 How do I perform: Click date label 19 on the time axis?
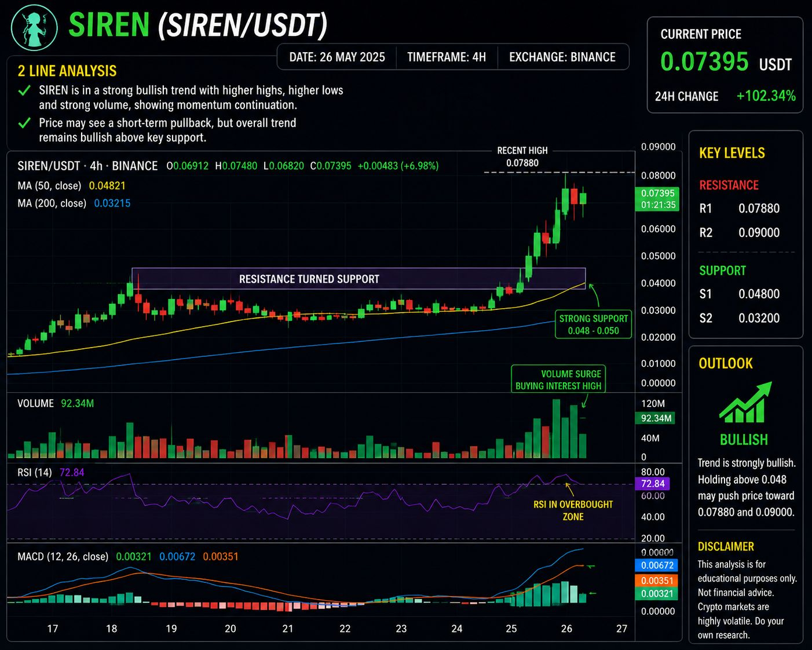[x=171, y=629]
